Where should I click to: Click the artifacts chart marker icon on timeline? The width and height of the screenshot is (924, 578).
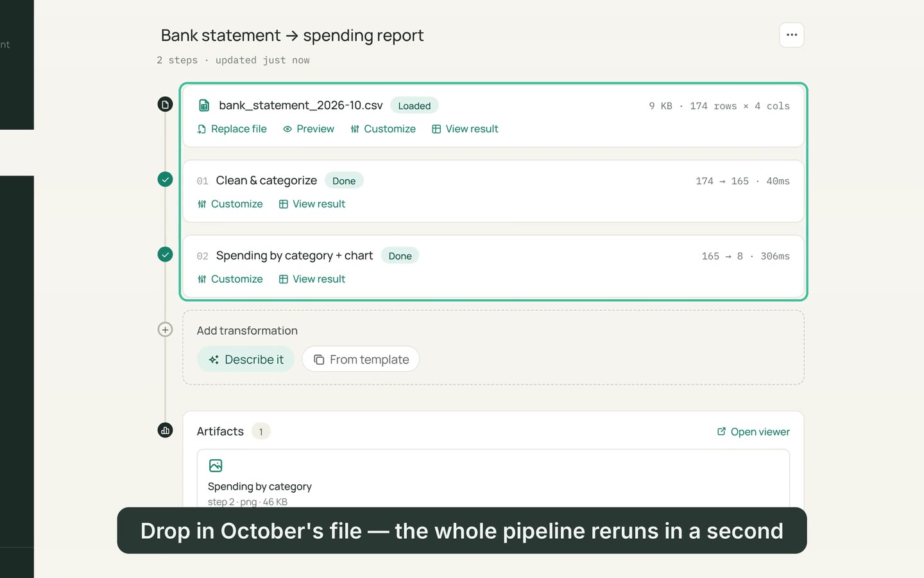click(165, 430)
